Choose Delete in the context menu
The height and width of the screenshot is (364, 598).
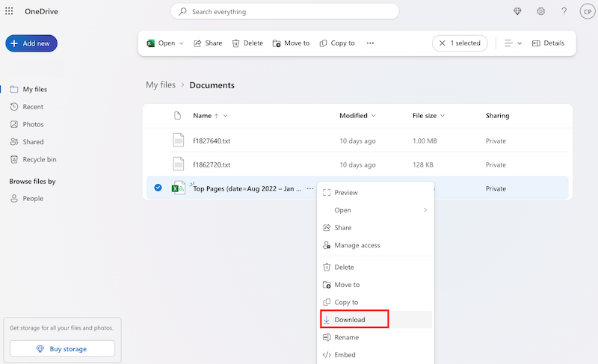[375, 267]
